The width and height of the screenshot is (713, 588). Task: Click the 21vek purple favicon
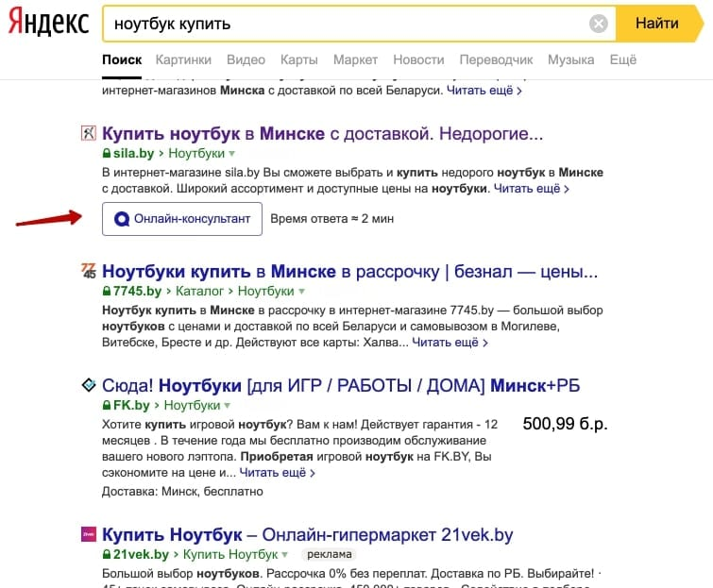pos(89,534)
